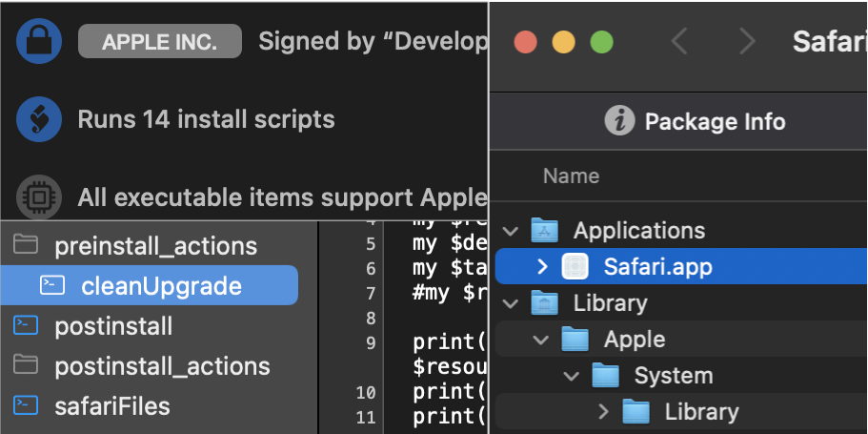The image size is (868, 434).
Task: Click line number 5 in the gutter
Action: click(370, 244)
